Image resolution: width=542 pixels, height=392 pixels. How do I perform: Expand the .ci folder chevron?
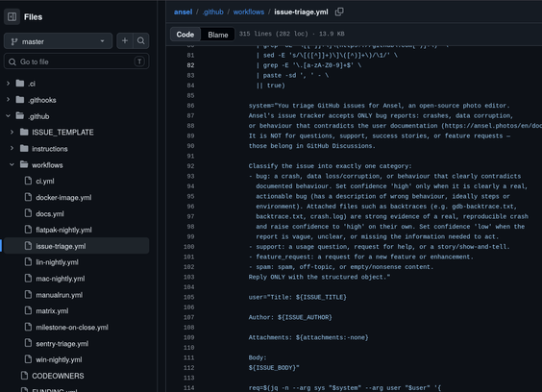click(8, 84)
